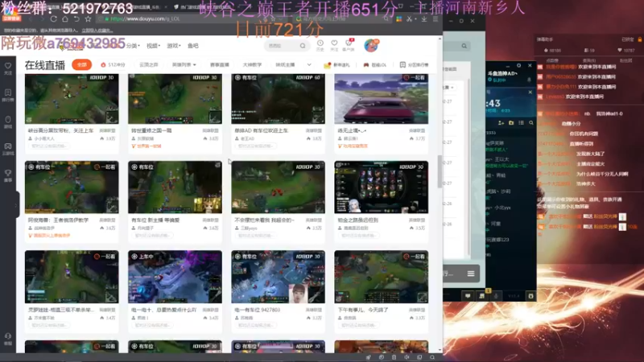The image size is (644, 362).
Task: Open the red car racing stream thumbnail
Action: click(381, 98)
